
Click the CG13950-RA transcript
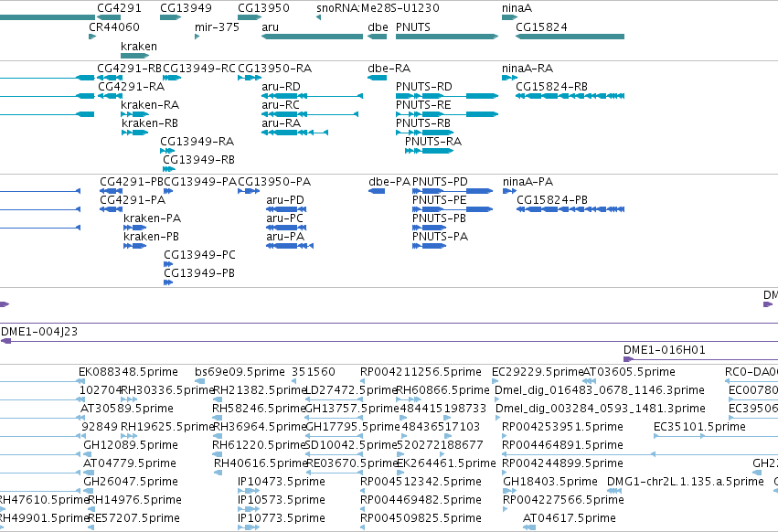point(250,78)
